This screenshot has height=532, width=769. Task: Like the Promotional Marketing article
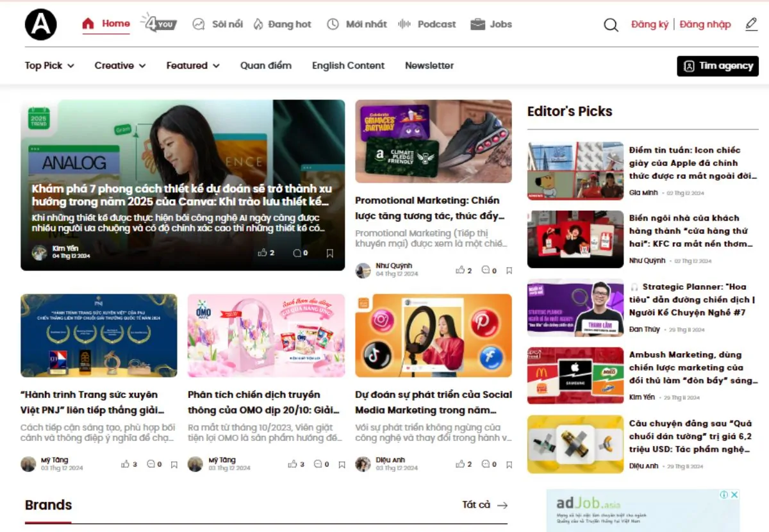pos(460,270)
